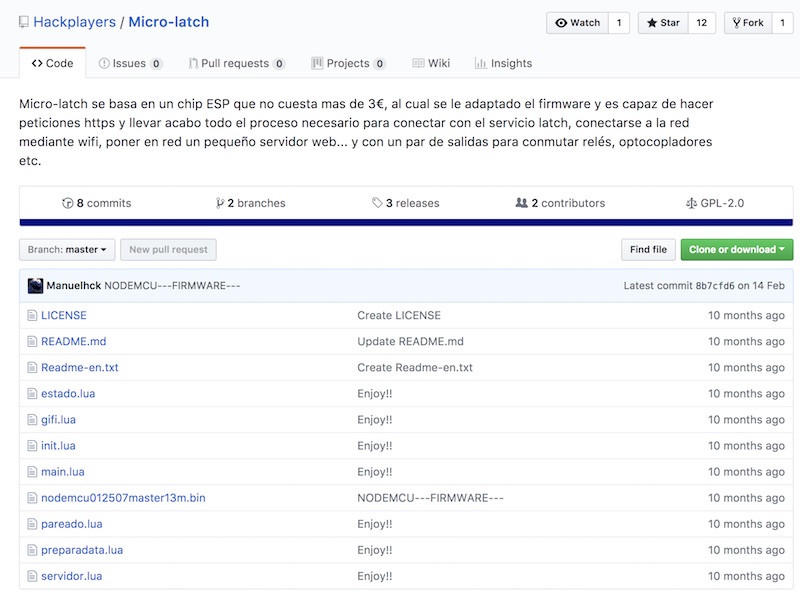View the 2 branches link

click(x=251, y=203)
